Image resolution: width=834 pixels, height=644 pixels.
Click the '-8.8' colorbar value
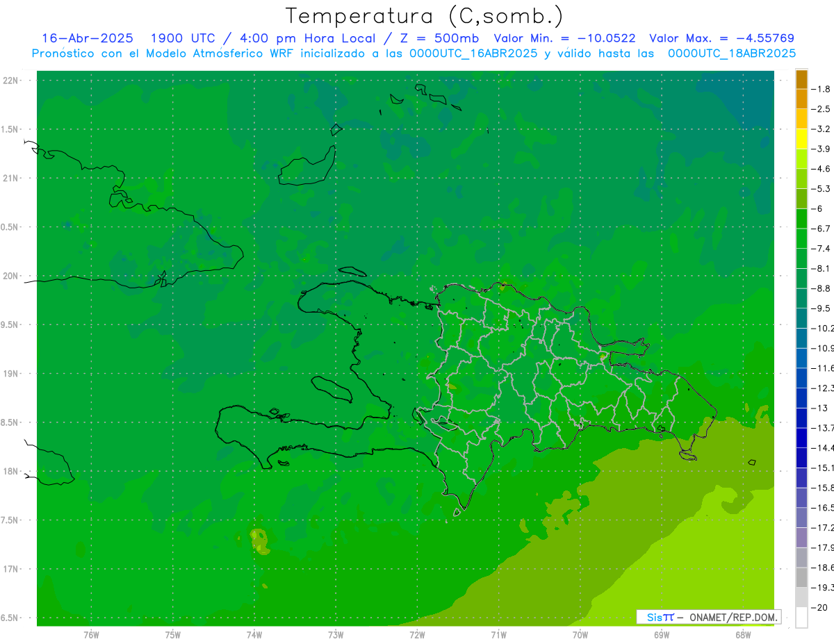[x=821, y=288]
